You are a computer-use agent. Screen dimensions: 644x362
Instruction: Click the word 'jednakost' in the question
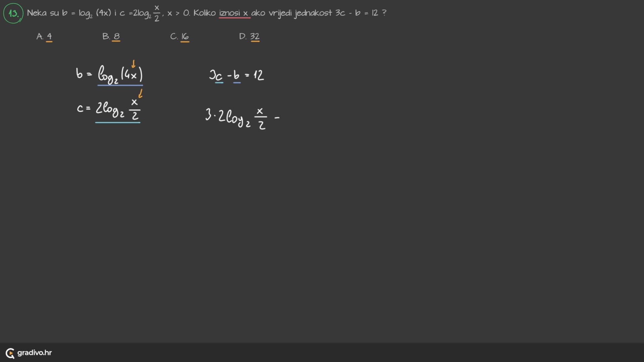[x=313, y=13]
